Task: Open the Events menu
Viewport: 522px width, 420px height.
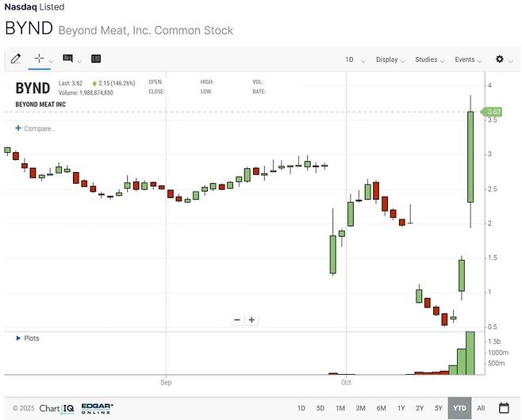Action: coord(468,59)
